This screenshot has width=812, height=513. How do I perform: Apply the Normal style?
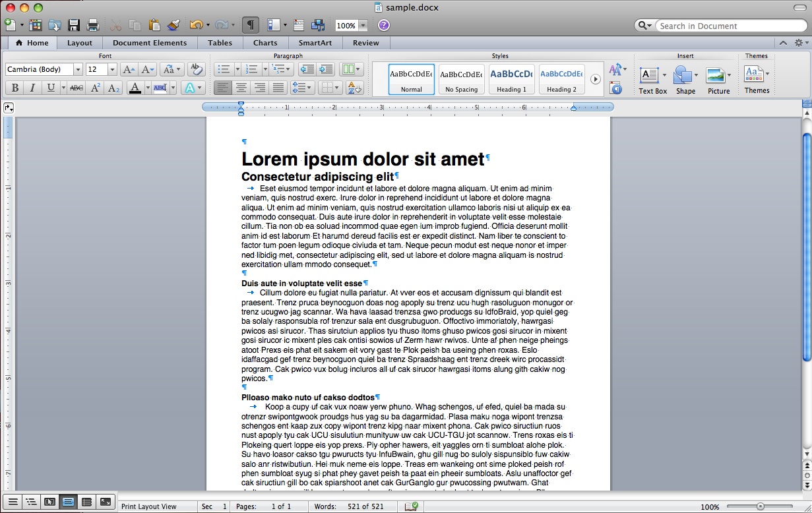tap(411, 79)
